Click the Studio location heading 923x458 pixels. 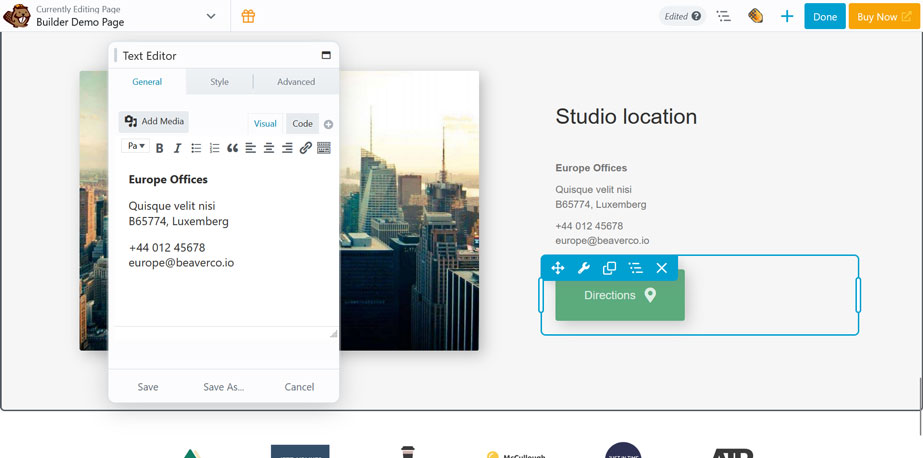point(626,117)
